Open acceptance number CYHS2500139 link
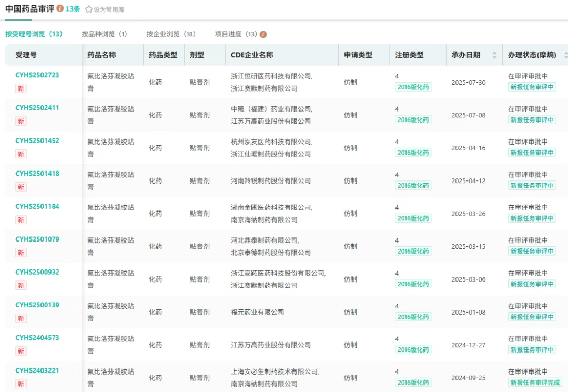The width and height of the screenshot is (568, 392). tap(37, 305)
